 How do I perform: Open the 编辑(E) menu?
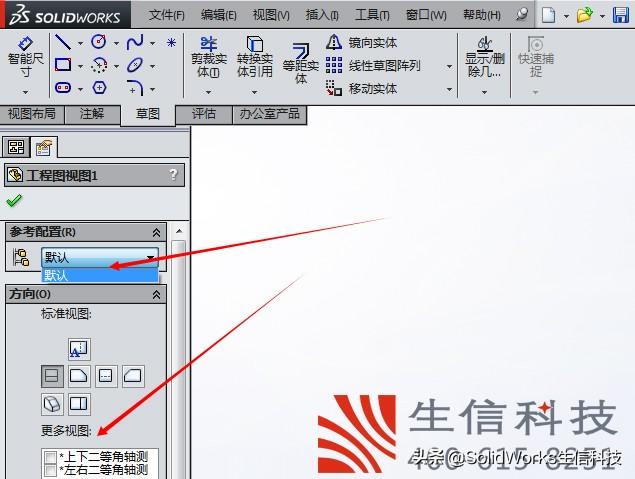[219, 15]
